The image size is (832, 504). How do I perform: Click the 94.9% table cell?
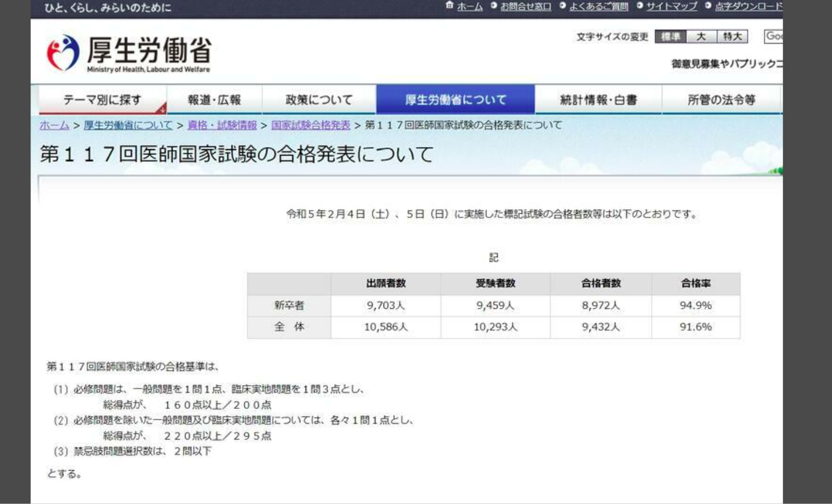[x=696, y=305]
